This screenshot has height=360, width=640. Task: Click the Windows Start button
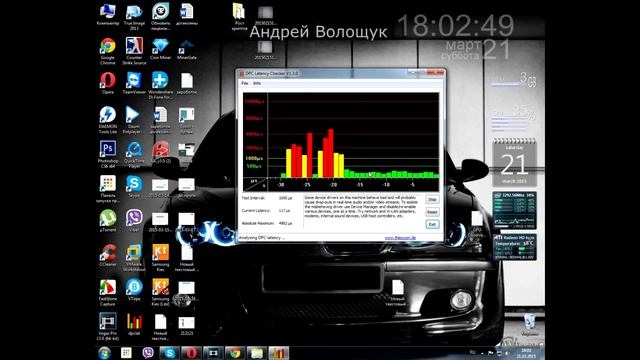pyautogui.click(x=104, y=353)
